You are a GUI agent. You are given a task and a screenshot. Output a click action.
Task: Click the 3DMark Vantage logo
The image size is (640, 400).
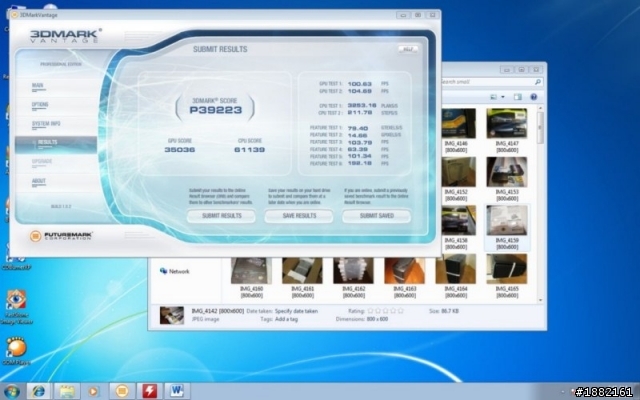pos(65,36)
